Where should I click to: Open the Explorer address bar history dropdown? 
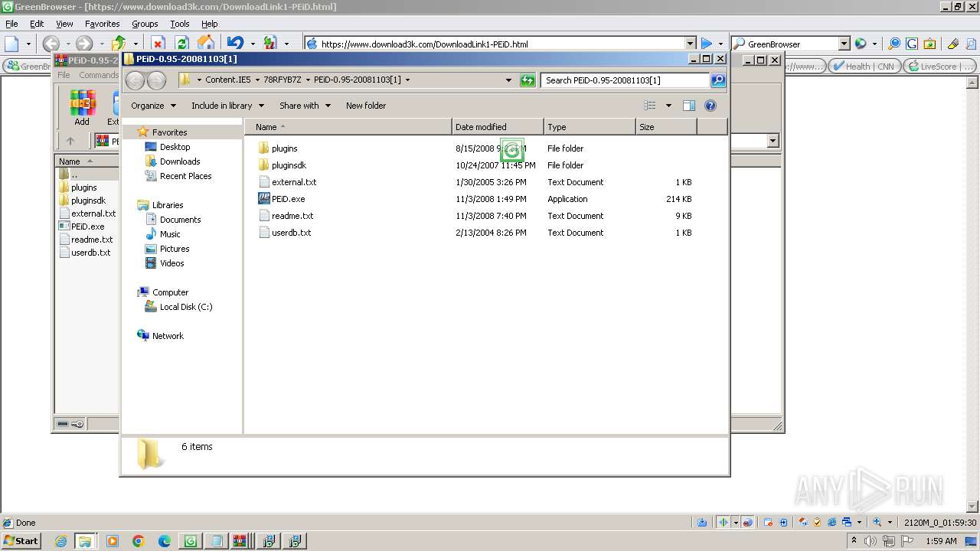(x=508, y=80)
